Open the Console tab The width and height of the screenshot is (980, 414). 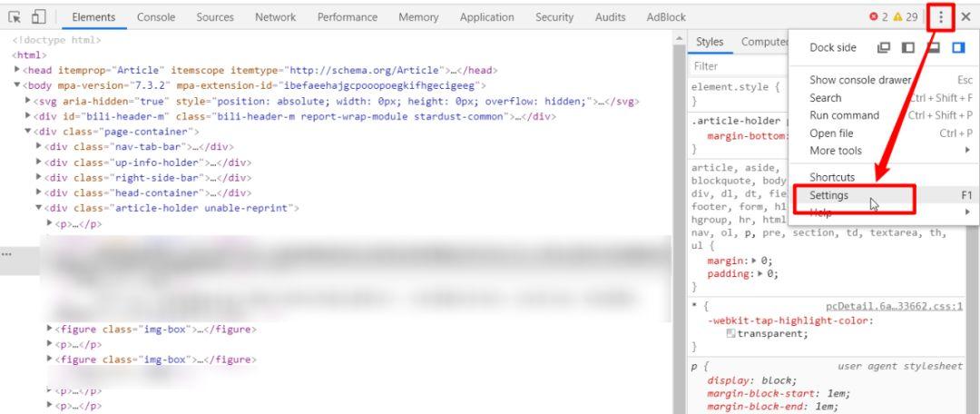(156, 17)
